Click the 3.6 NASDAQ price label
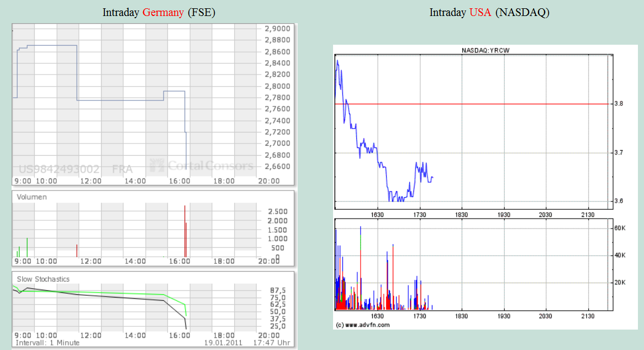Image resolution: width=644 pixels, height=350 pixels. (619, 201)
